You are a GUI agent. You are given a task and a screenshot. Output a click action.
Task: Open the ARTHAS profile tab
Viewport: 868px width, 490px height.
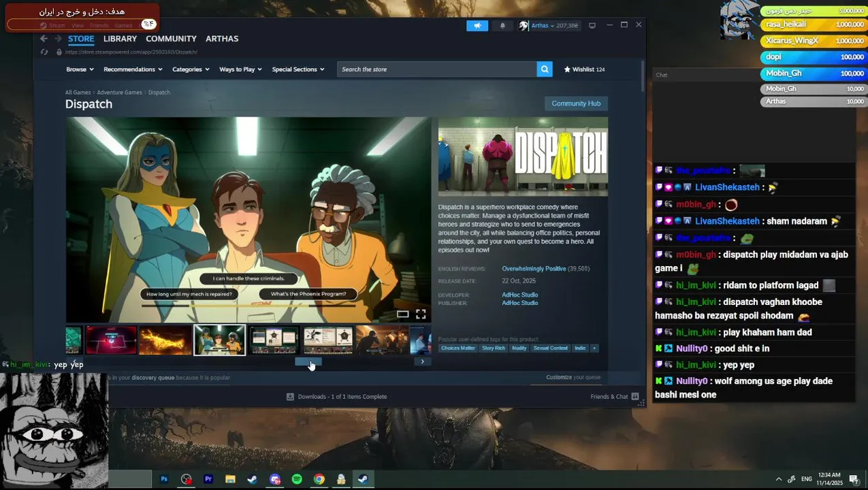pos(222,39)
